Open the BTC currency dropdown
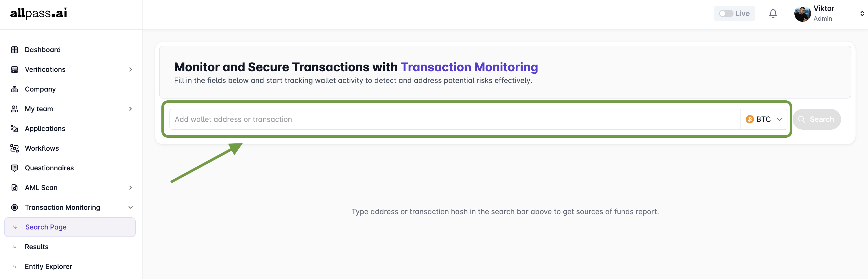This screenshot has height=279, width=868. click(764, 120)
